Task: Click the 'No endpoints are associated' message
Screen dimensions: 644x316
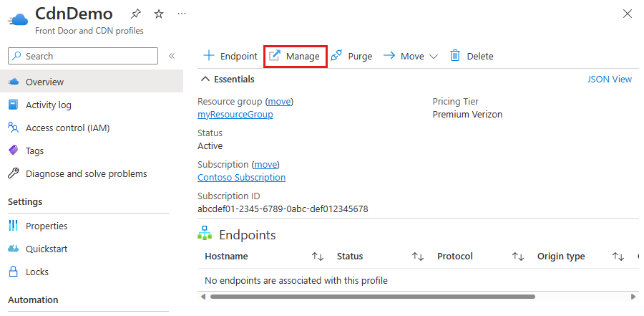Action: pyautogui.click(x=296, y=281)
